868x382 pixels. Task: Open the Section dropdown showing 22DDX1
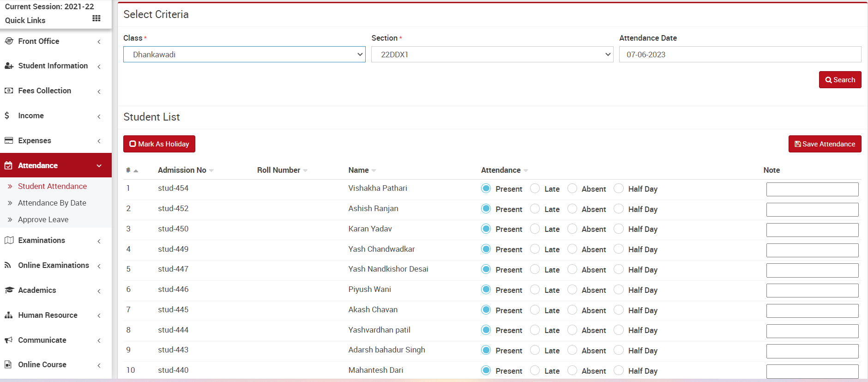pos(492,55)
